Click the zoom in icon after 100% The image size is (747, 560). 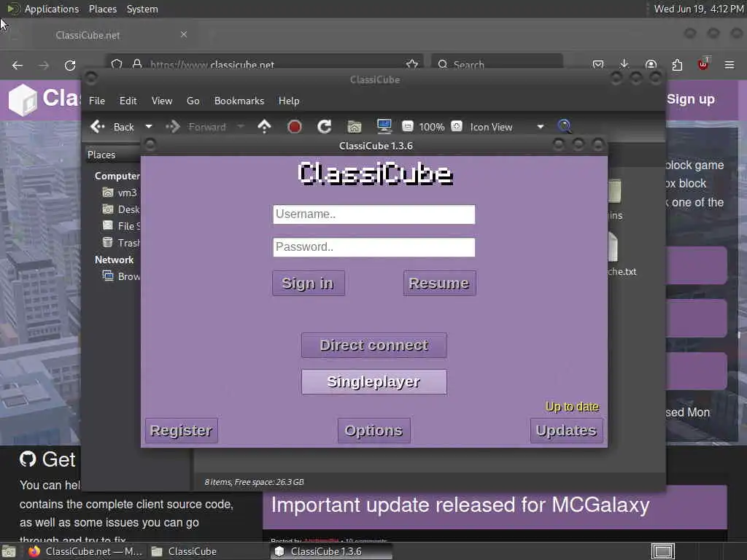457,126
